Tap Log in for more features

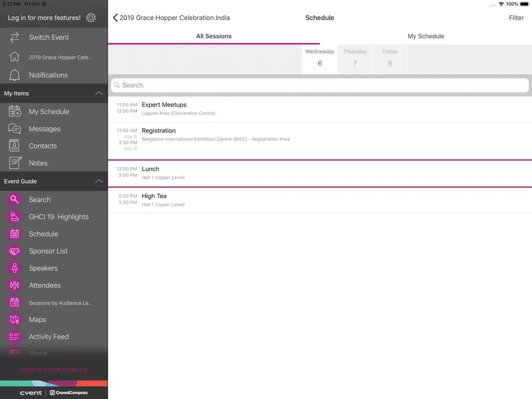44,18
